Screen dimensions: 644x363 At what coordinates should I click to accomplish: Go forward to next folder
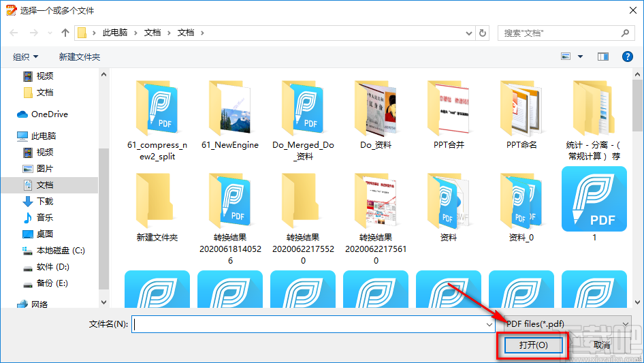coord(33,33)
